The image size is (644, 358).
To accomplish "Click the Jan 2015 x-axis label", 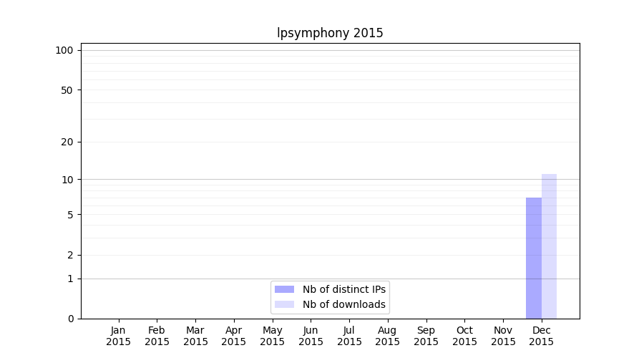I will pos(119,336).
